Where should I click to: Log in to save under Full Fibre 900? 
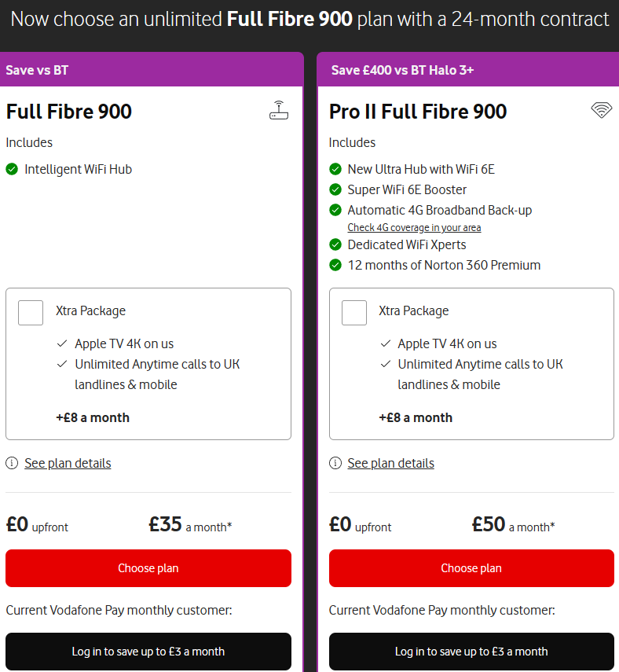pyautogui.click(x=148, y=652)
